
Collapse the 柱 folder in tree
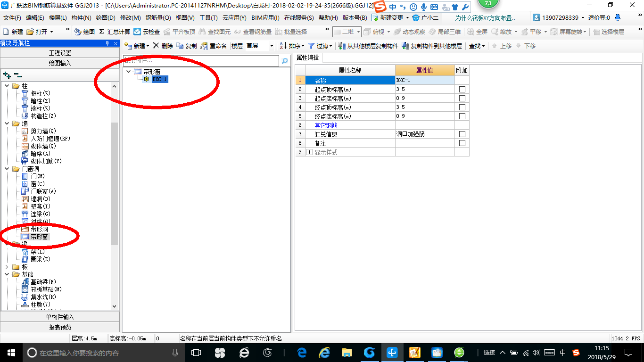point(7,86)
